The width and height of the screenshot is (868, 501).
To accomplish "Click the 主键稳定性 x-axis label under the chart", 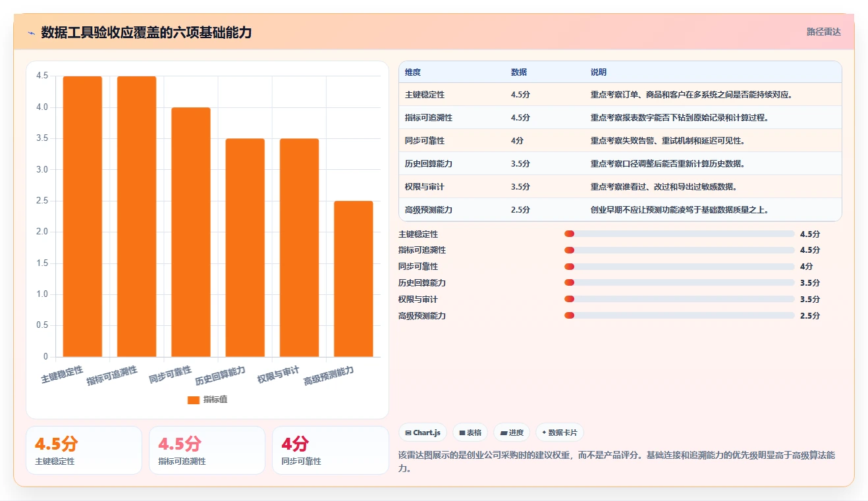I will pyautogui.click(x=62, y=375).
